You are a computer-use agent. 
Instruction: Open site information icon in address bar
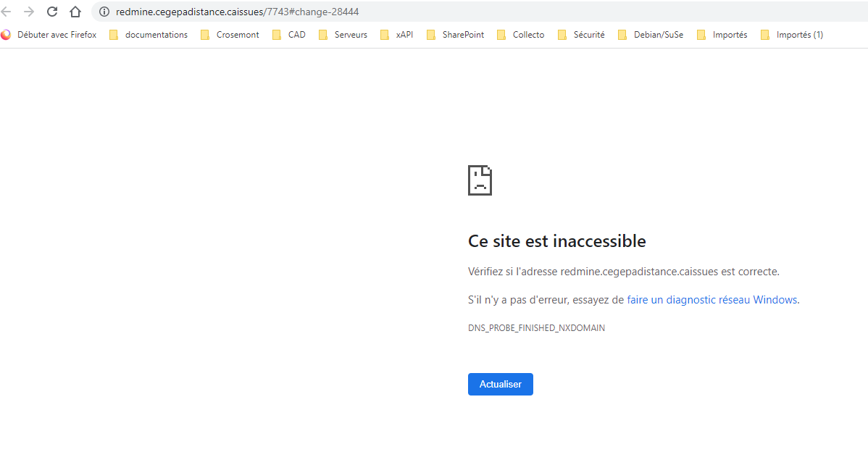(x=104, y=12)
